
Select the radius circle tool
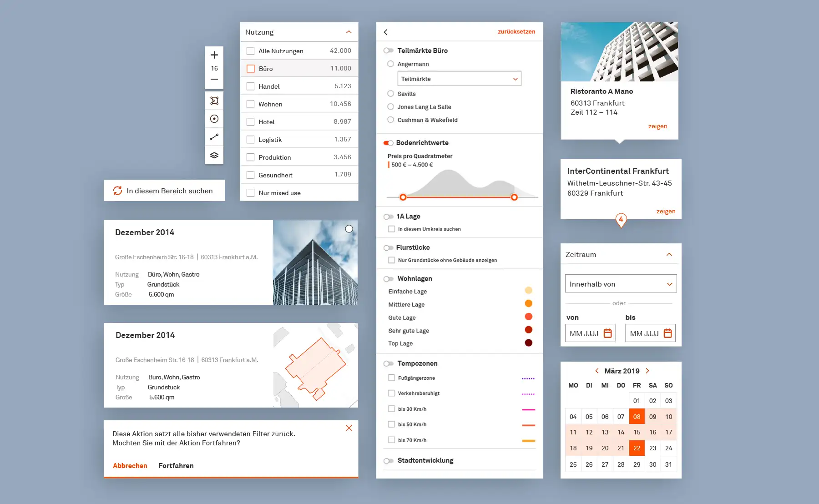[x=214, y=119]
